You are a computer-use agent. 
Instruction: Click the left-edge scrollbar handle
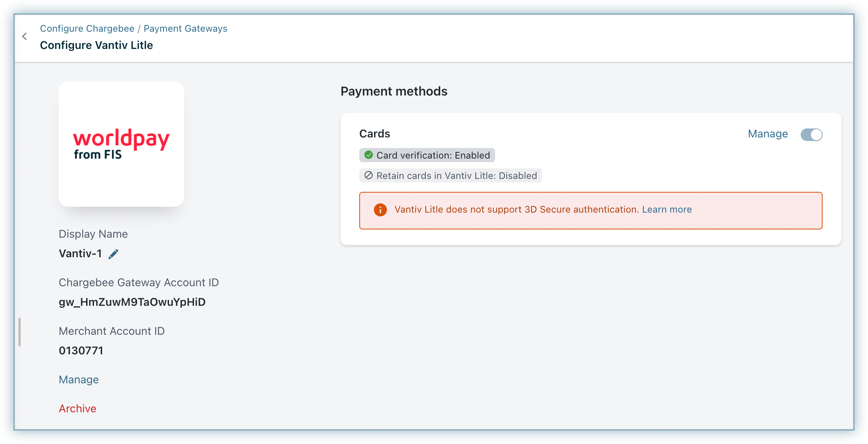(x=20, y=332)
